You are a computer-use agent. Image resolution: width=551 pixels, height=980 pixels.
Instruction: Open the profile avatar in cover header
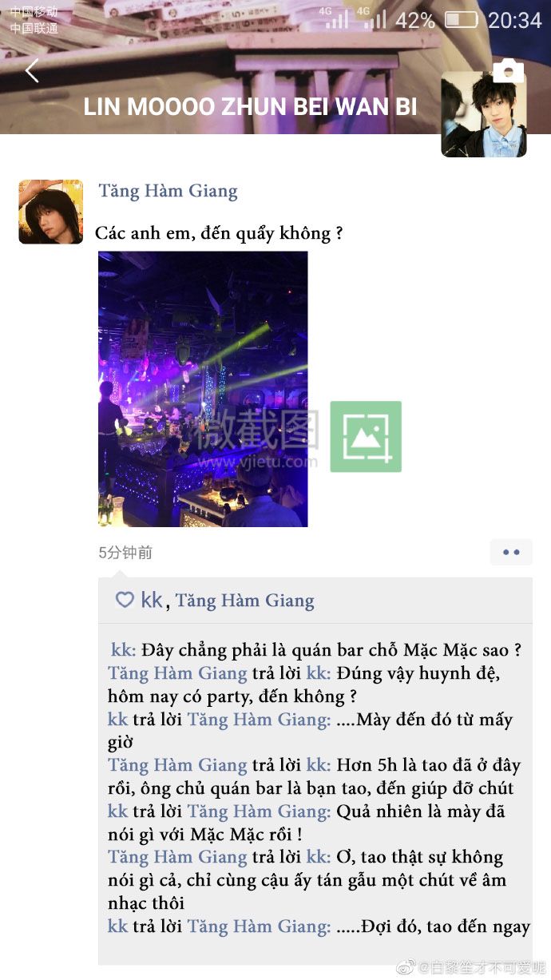pos(484,114)
